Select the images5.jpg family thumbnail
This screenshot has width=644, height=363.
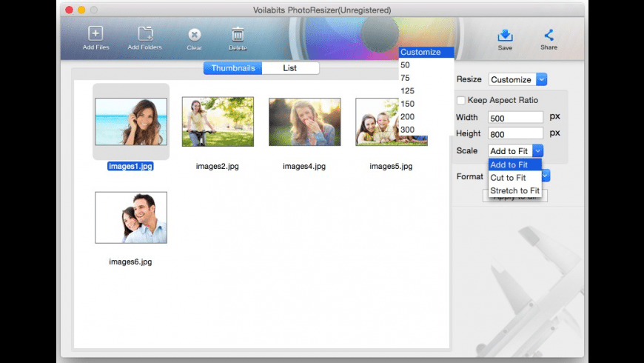(378, 121)
